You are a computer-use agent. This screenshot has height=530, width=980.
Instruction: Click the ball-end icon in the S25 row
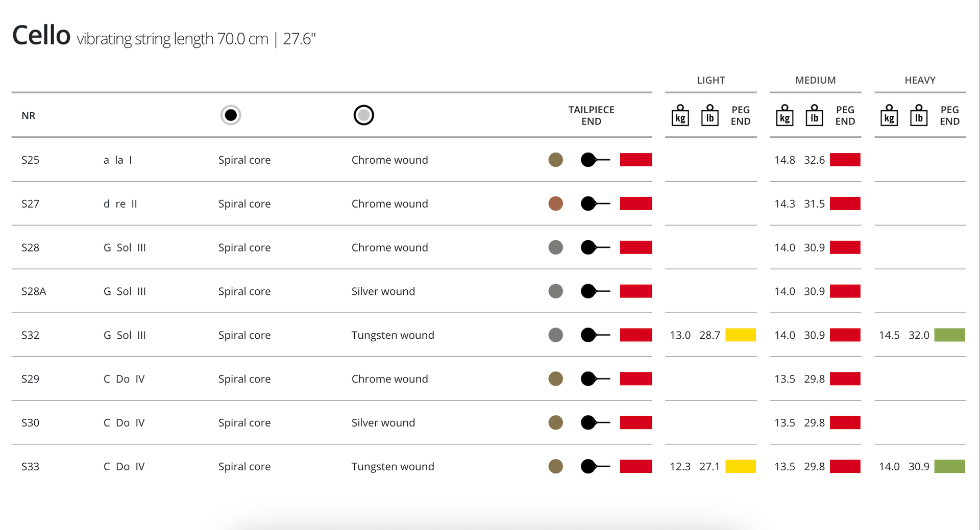[x=595, y=160]
